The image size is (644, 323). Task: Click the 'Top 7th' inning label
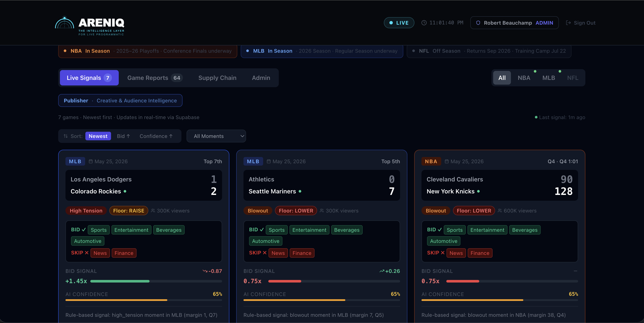(213, 161)
